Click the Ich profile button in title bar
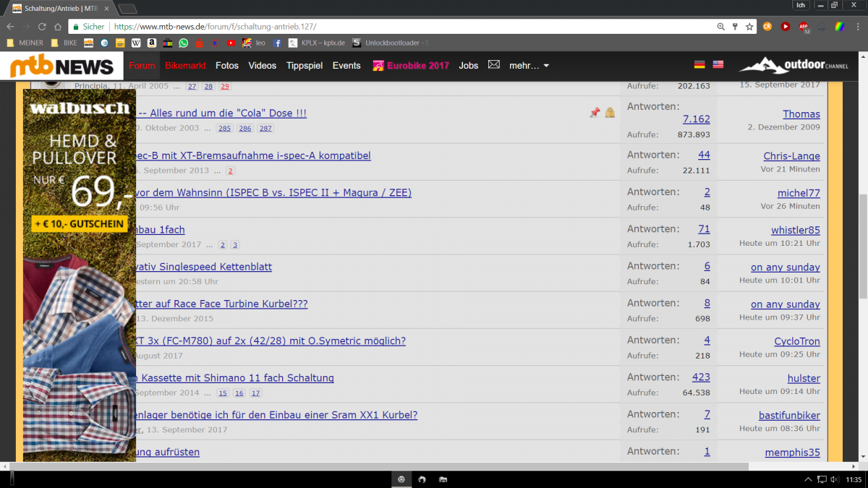868x488 pixels. [x=800, y=5]
